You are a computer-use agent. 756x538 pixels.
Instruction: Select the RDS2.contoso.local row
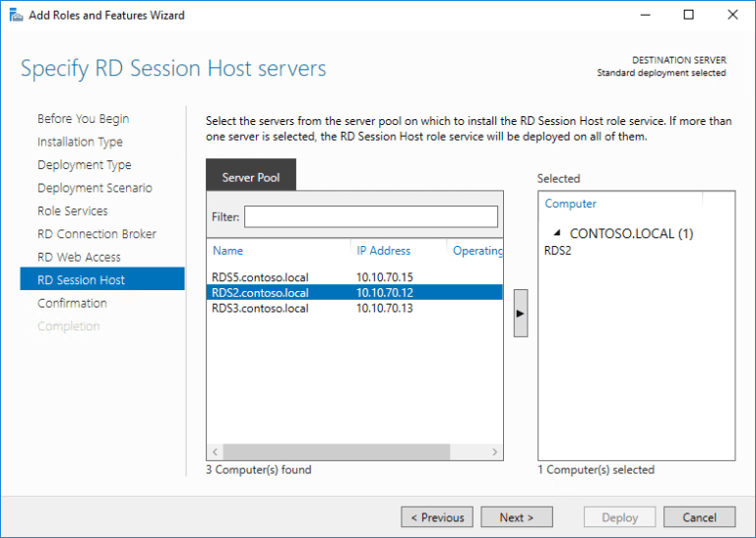(x=260, y=293)
